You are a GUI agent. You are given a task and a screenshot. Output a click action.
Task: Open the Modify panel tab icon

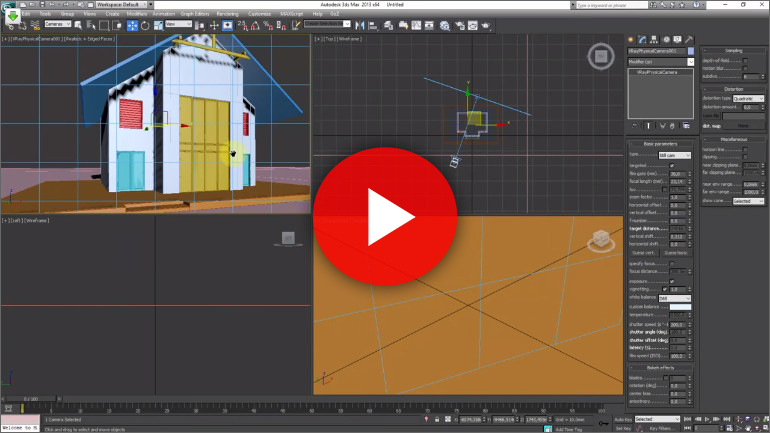click(x=642, y=39)
